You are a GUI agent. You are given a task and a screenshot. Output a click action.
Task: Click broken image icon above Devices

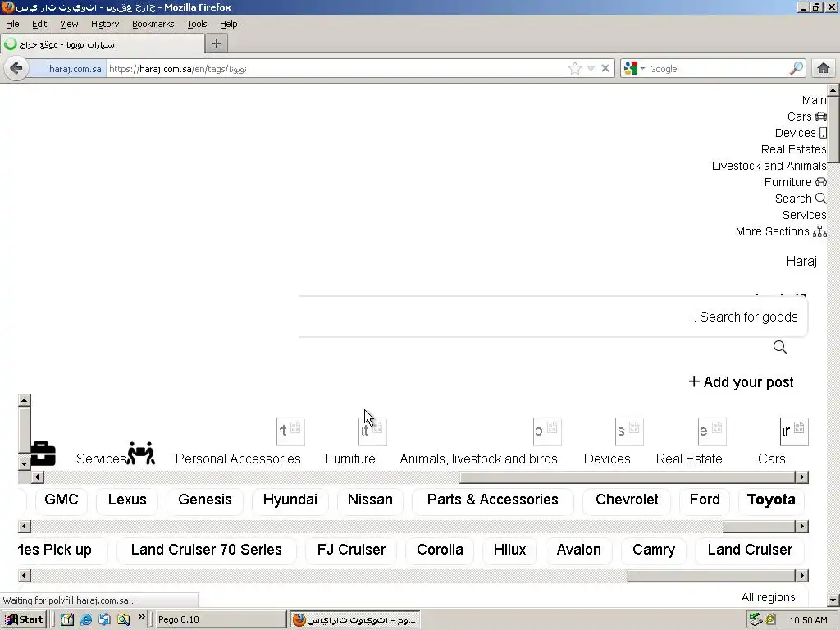coord(629,431)
